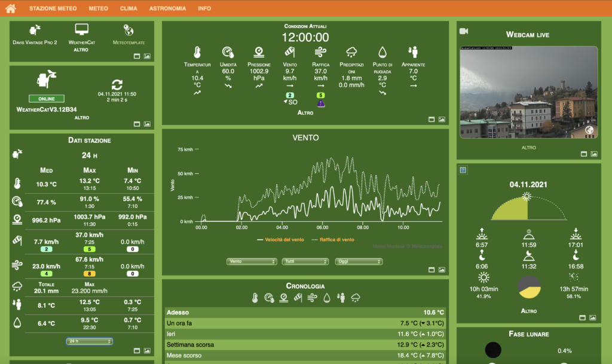Image resolution: width=612 pixels, height=364 pixels.
Task: Click the image icon in Webcam Live panel
Action: click(x=593, y=154)
